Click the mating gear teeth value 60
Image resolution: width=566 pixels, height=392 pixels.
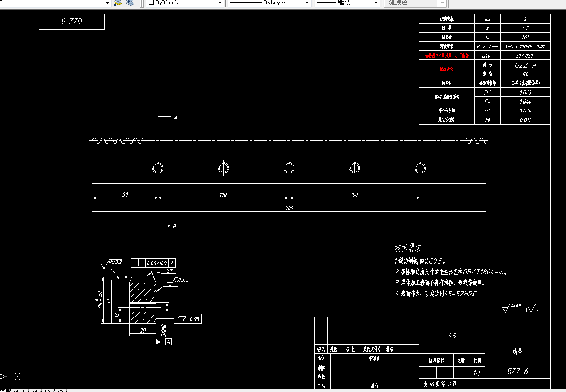click(x=525, y=74)
